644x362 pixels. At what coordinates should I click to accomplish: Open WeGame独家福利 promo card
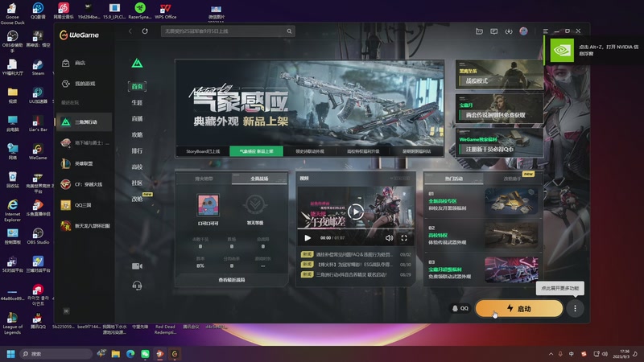[x=499, y=143]
